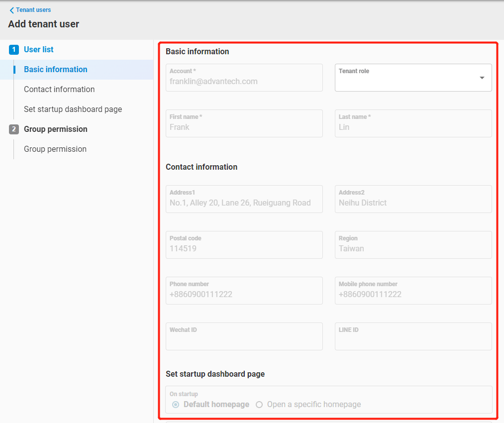
Task: Select Group permission sub-item in sidebar
Action: tap(55, 149)
